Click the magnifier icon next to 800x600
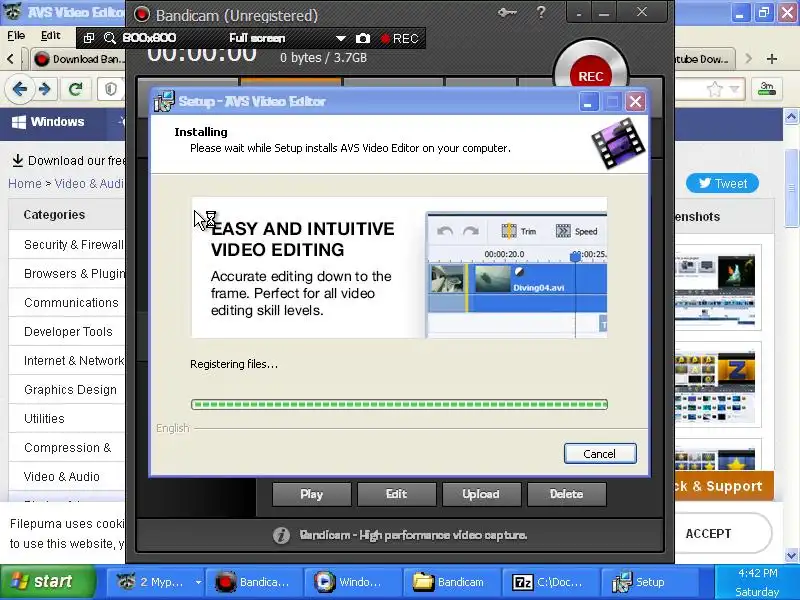The height and width of the screenshot is (600, 800). [110, 38]
